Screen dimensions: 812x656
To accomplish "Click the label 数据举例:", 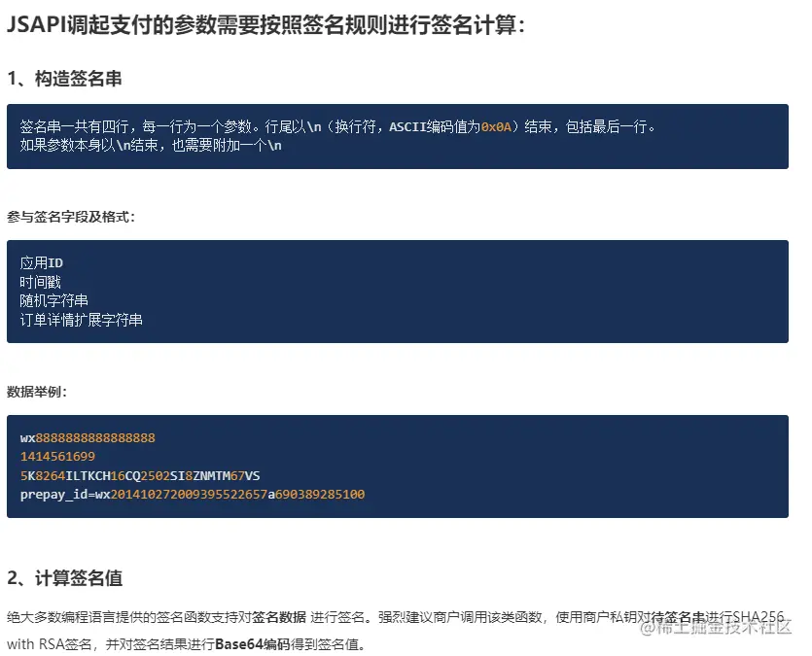I will tap(37, 392).
